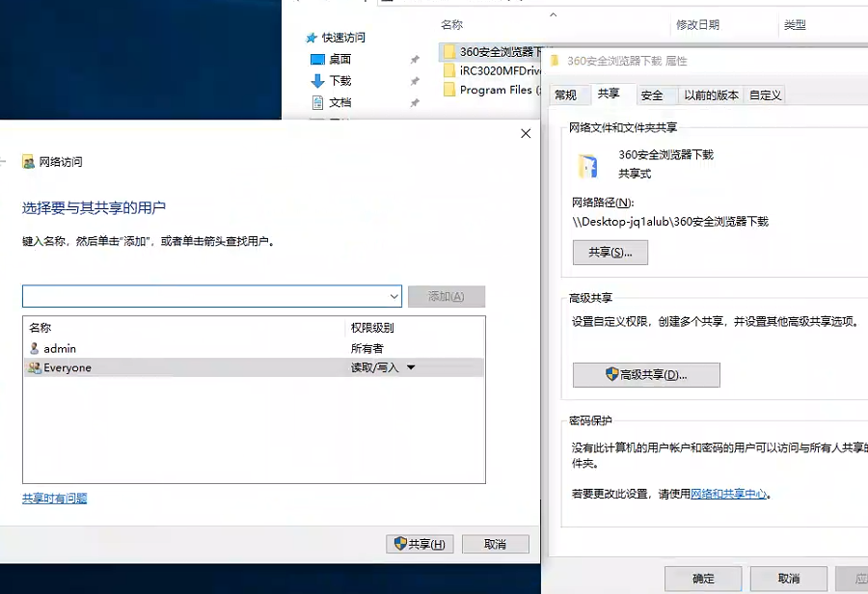Click the shield icon on 共享(H) button

tap(400, 544)
